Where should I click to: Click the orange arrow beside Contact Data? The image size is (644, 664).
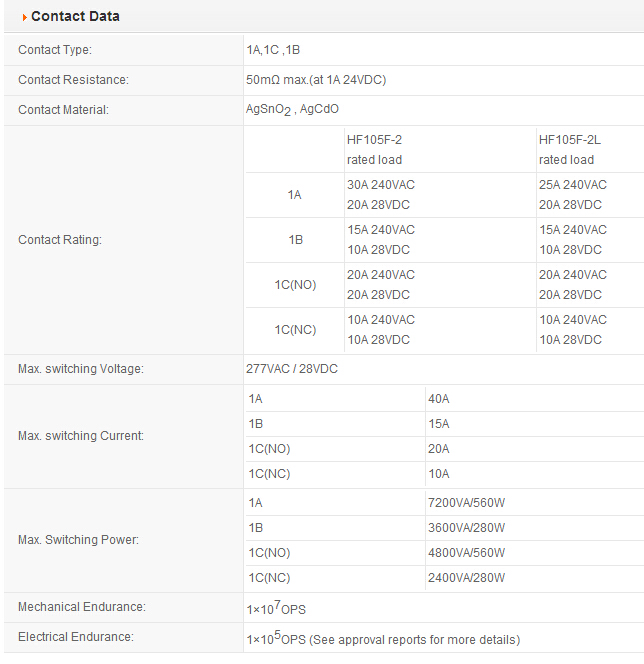(x=25, y=17)
